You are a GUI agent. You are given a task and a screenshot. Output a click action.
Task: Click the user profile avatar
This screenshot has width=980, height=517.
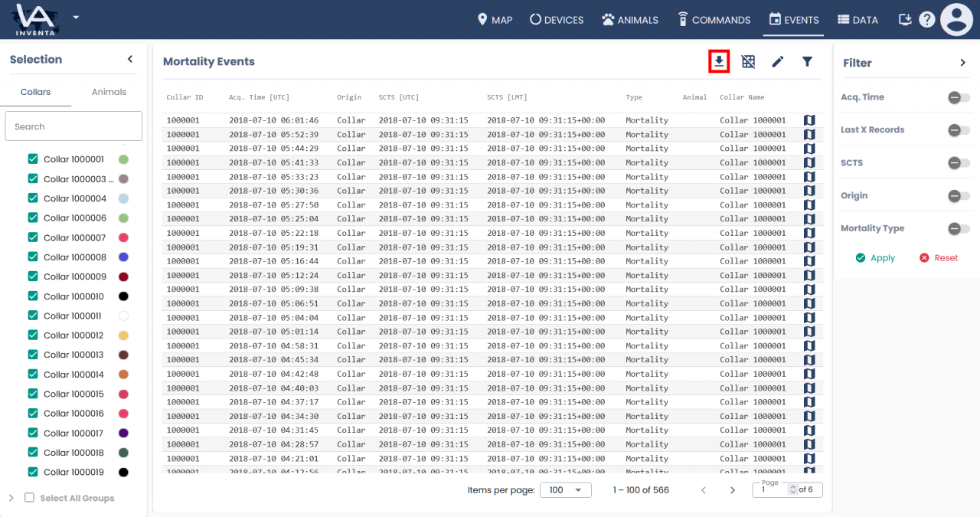[956, 20]
